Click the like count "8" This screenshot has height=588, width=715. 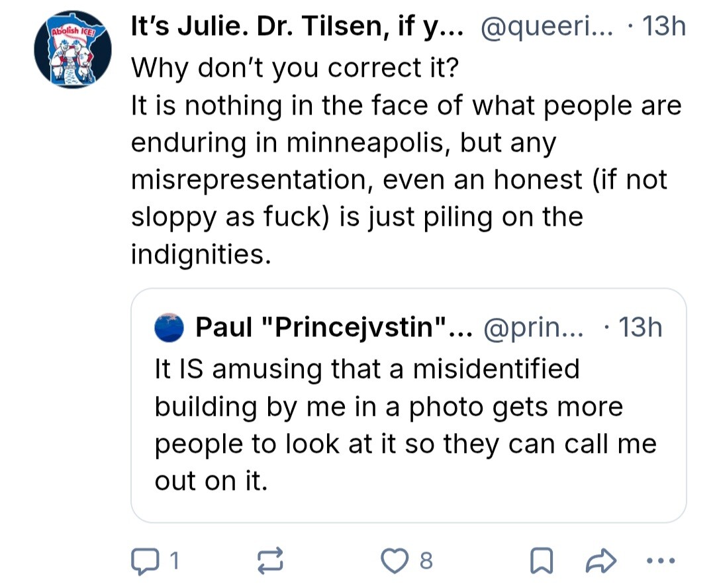pos(426,562)
